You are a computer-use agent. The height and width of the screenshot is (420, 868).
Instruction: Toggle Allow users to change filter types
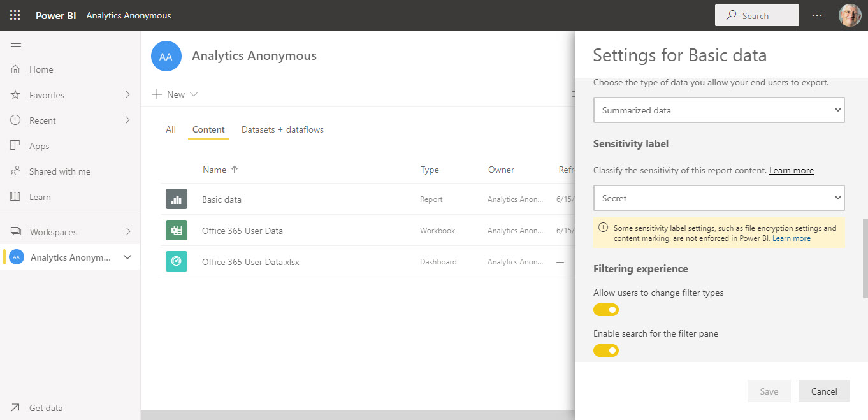coord(606,310)
